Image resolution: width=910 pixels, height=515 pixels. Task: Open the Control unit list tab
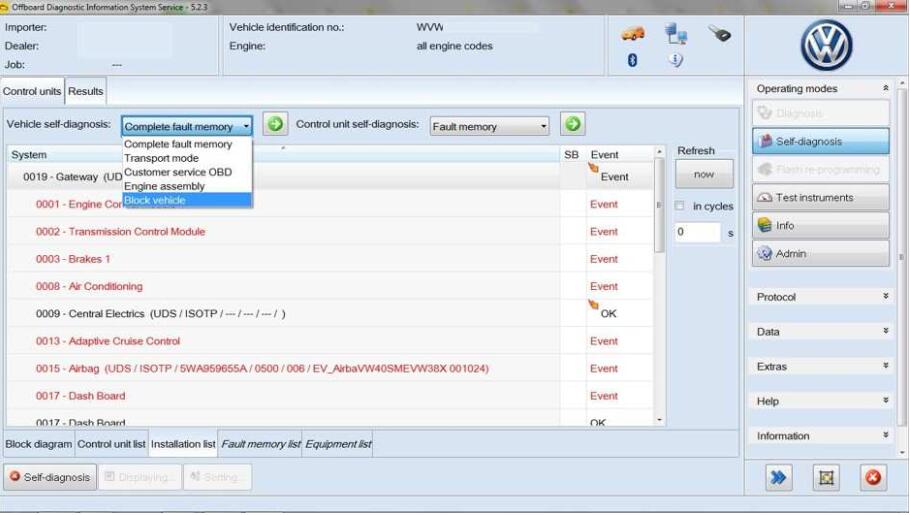click(111, 444)
